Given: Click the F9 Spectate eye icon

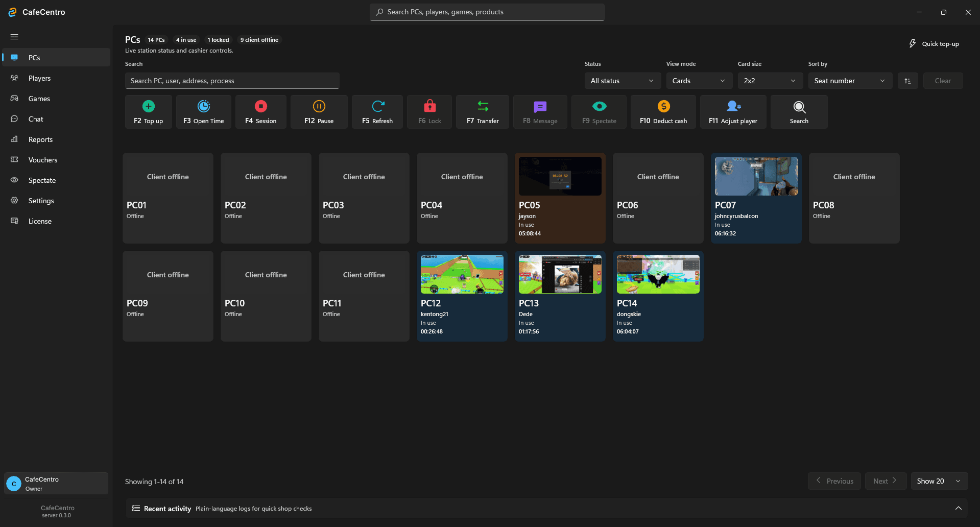Looking at the screenshot, I should [x=600, y=106].
